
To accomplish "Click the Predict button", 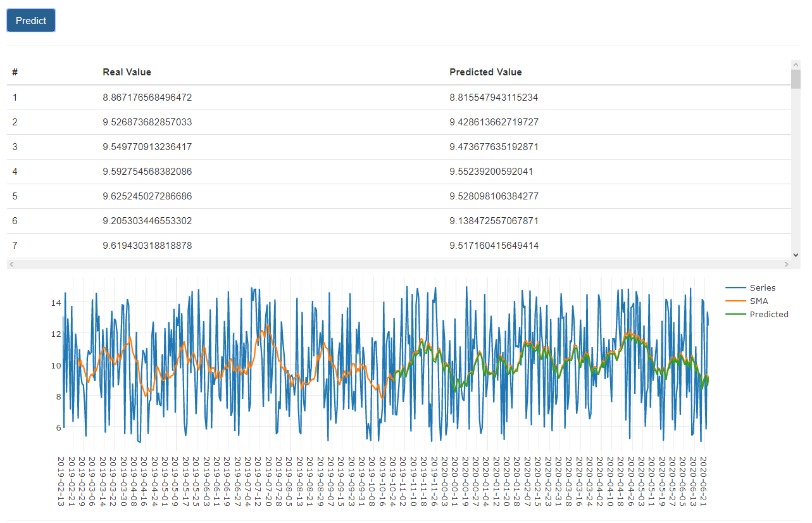I will [31, 20].
